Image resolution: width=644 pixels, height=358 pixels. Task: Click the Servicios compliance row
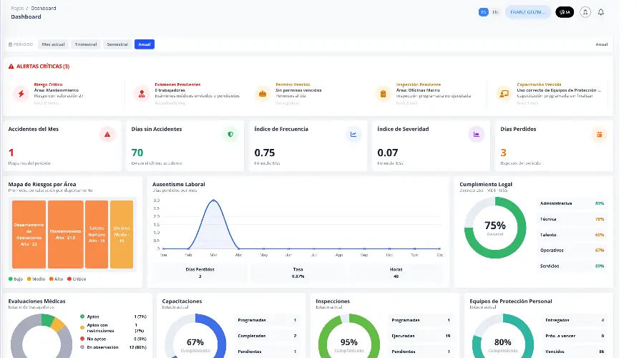pyautogui.click(x=572, y=266)
